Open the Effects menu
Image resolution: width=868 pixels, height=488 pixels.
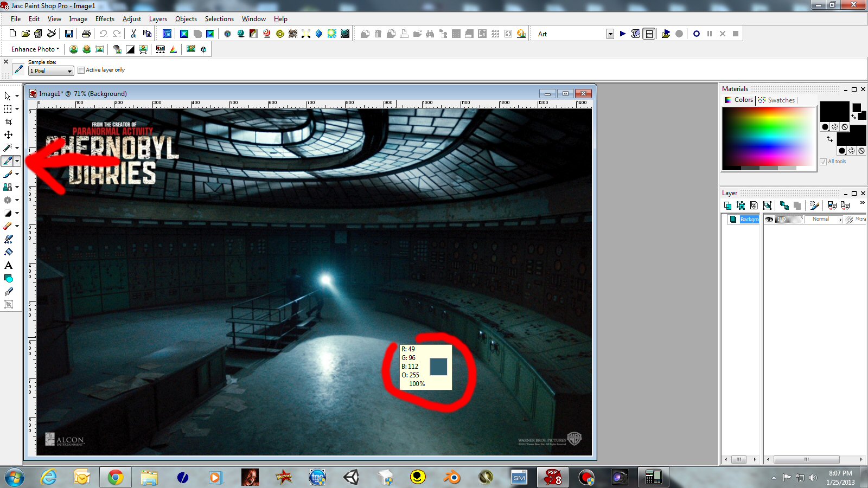coord(105,19)
